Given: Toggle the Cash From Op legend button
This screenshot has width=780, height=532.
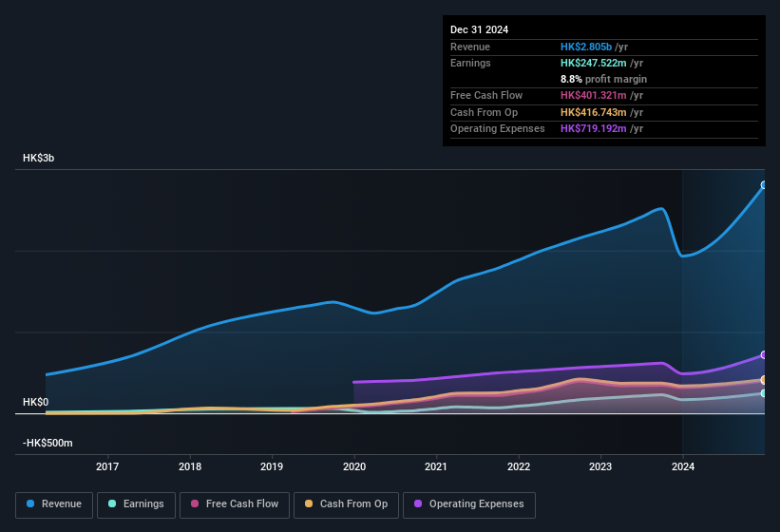Looking at the screenshot, I should [346, 504].
